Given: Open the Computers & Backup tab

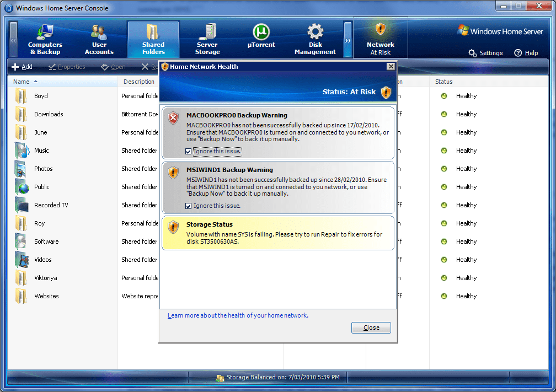Looking at the screenshot, I should tap(45, 39).
